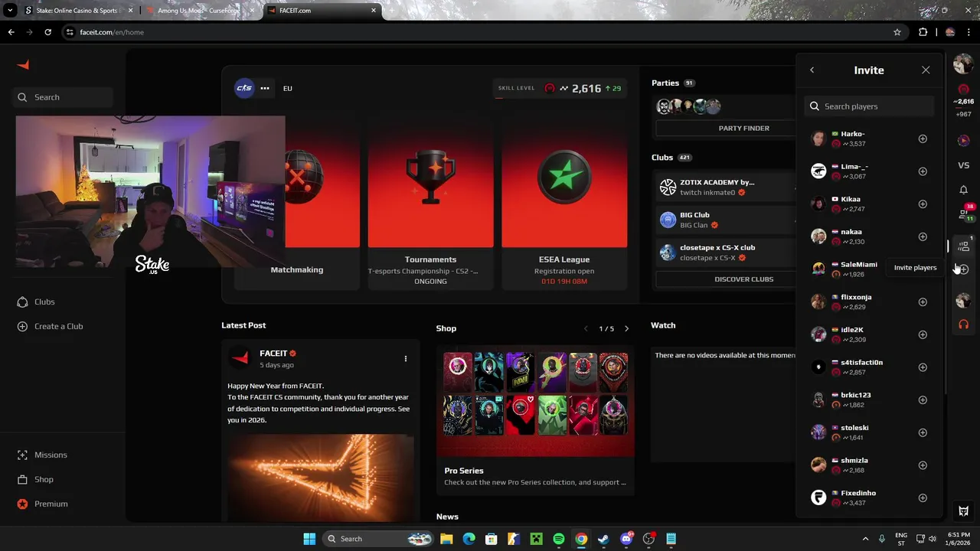The image size is (980, 551).
Task: Invite stoleski with the plus icon
Action: [923, 432]
